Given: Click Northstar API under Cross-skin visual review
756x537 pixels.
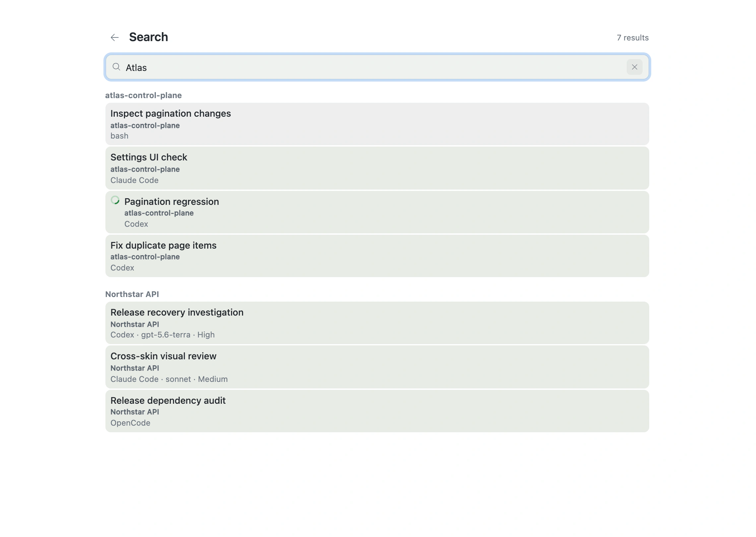Looking at the screenshot, I should [135, 368].
